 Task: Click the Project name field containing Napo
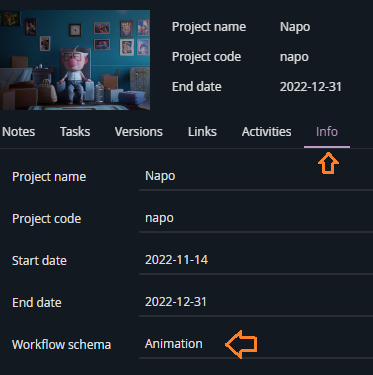(x=256, y=176)
